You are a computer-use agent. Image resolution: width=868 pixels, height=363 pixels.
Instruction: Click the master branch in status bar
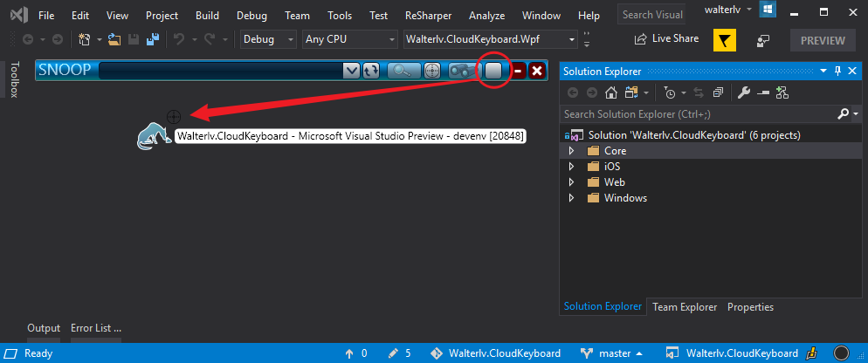click(x=611, y=353)
